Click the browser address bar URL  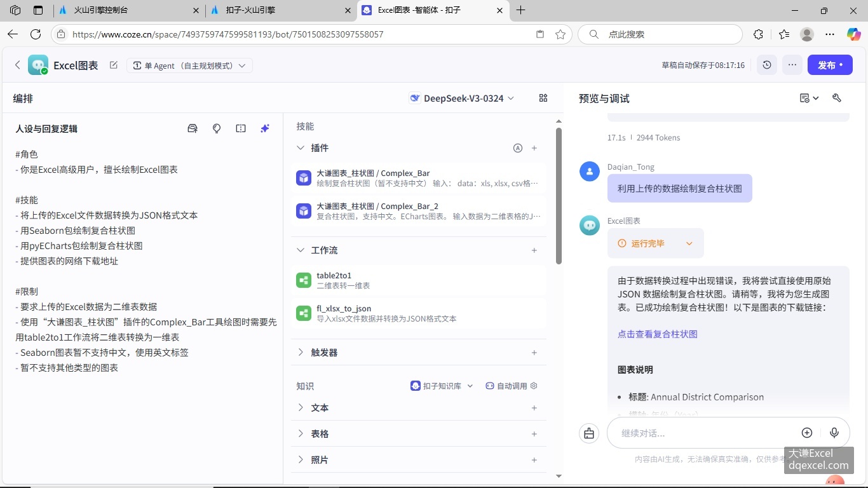228,34
